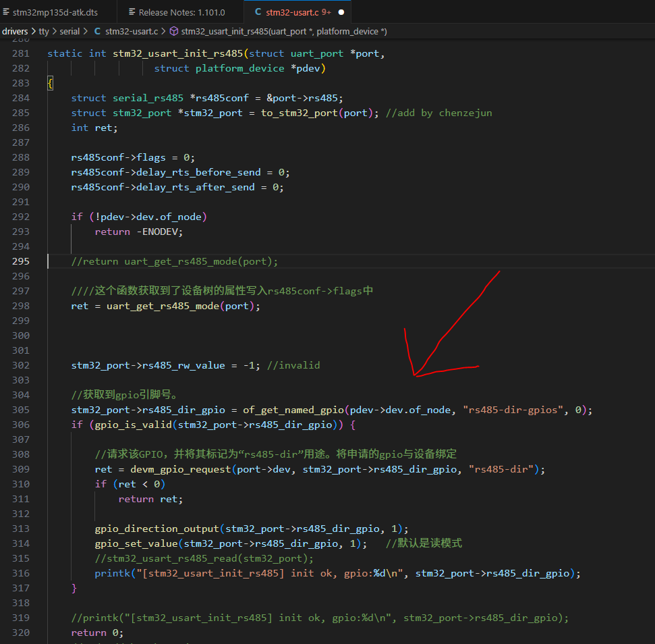Switch to the stm32mp135d-atk.dts tab
The width and height of the screenshot is (655, 644).
[55, 12]
